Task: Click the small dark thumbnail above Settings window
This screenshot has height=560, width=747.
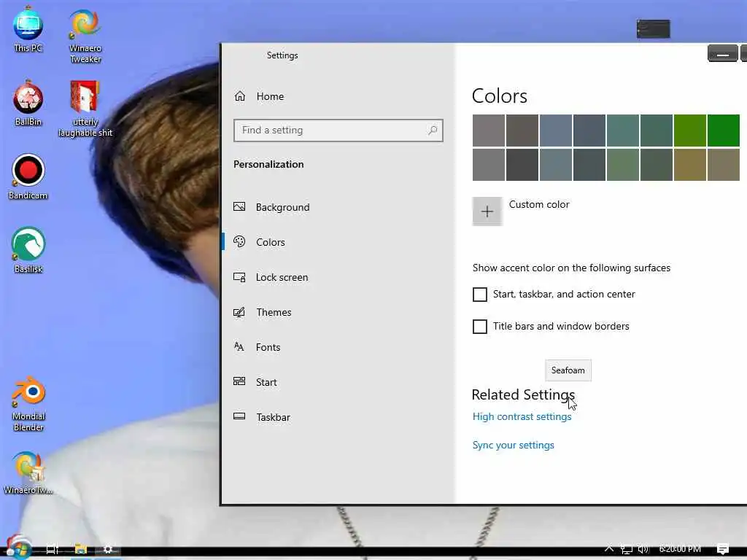Action: click(x=653, y=29)
